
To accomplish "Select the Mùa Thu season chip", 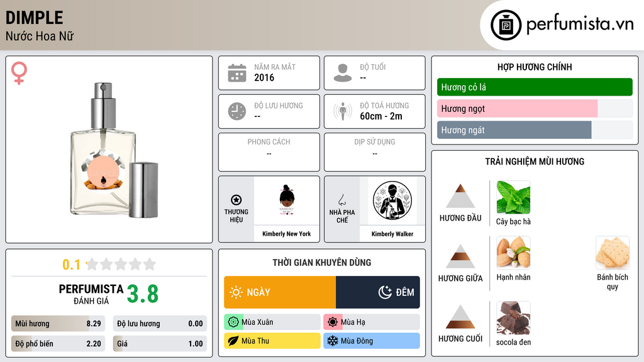I will click(x=272, y=341).
